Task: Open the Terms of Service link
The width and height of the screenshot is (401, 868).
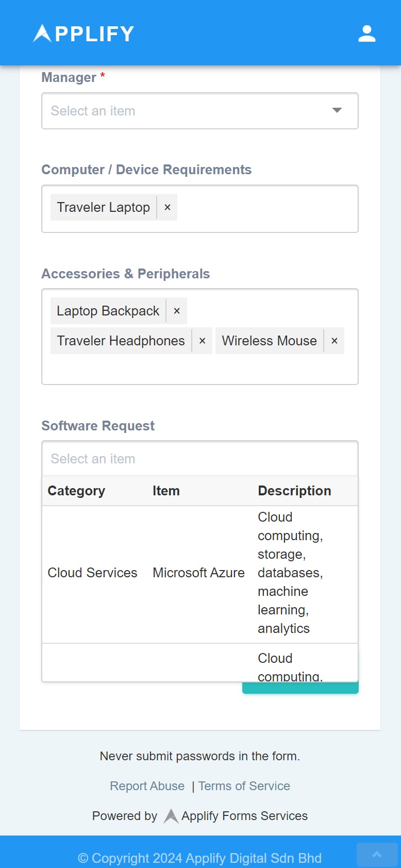Action: click(244, 786)
